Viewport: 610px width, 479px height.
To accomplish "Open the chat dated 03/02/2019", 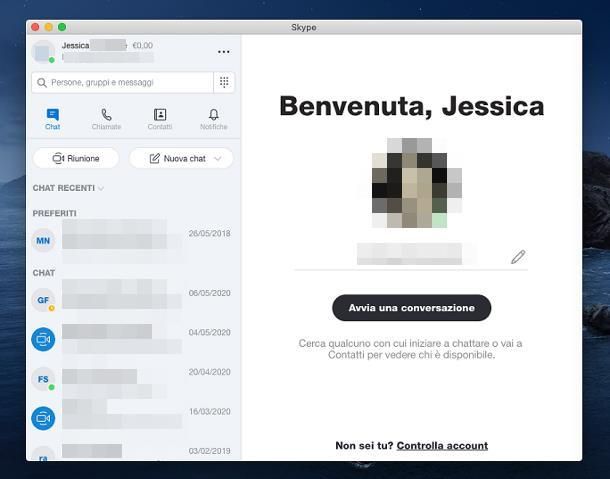I will 132,451.
